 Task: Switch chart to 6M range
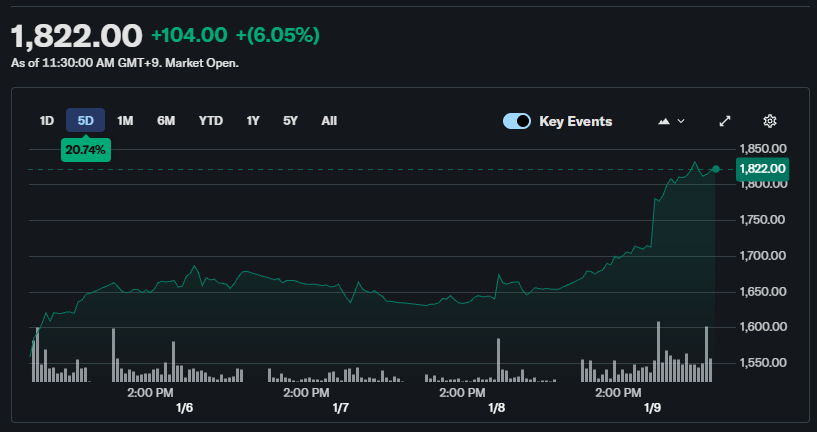pos(166,121)
